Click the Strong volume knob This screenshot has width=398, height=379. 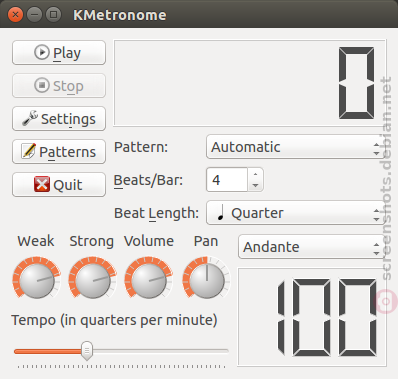tap(93, 277)
